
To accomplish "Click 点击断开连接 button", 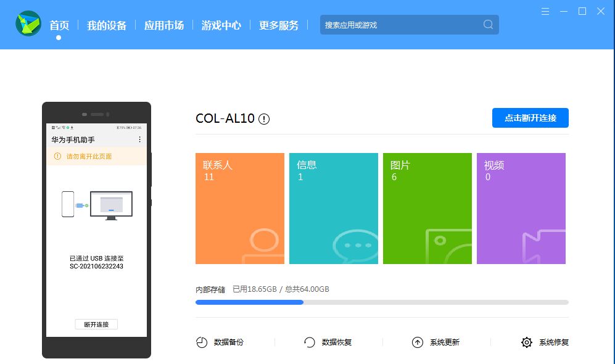I will tap(530, 118).
